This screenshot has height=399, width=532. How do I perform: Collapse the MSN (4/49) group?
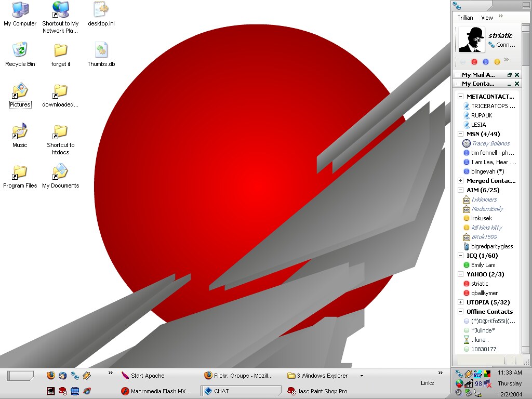coord(460,134)
